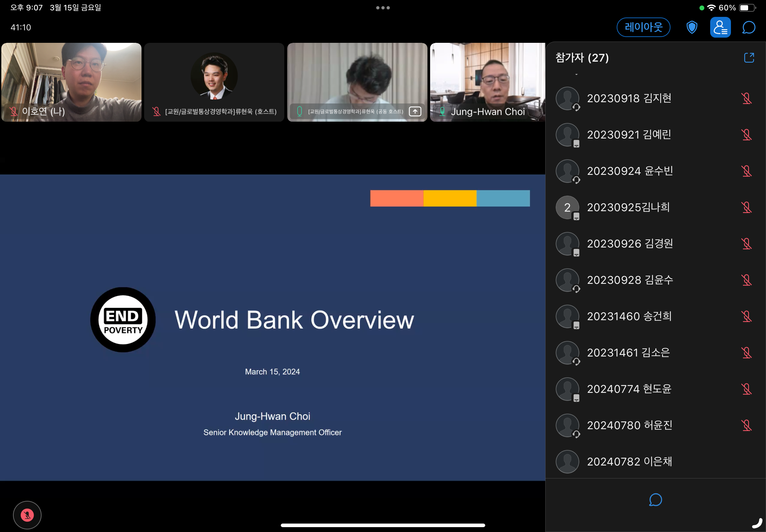Screen dimensions: 766x532
Task: Click avatar of 20230928 김윤수
Action: coord(567,280)
